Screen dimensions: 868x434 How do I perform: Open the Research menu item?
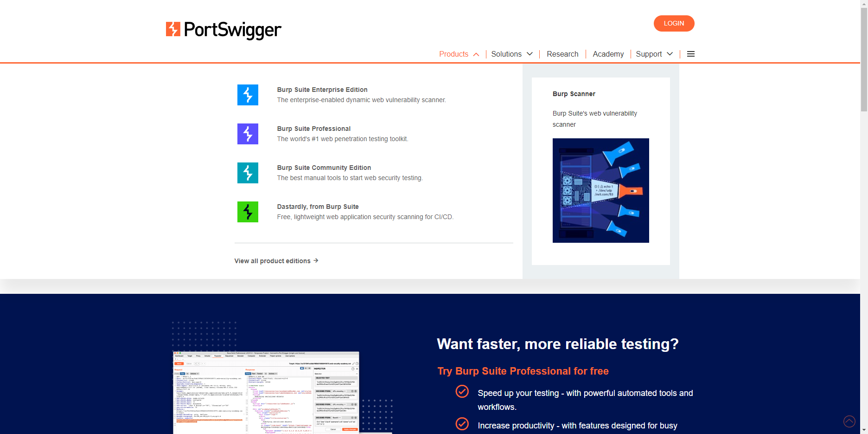coord(562,54)
